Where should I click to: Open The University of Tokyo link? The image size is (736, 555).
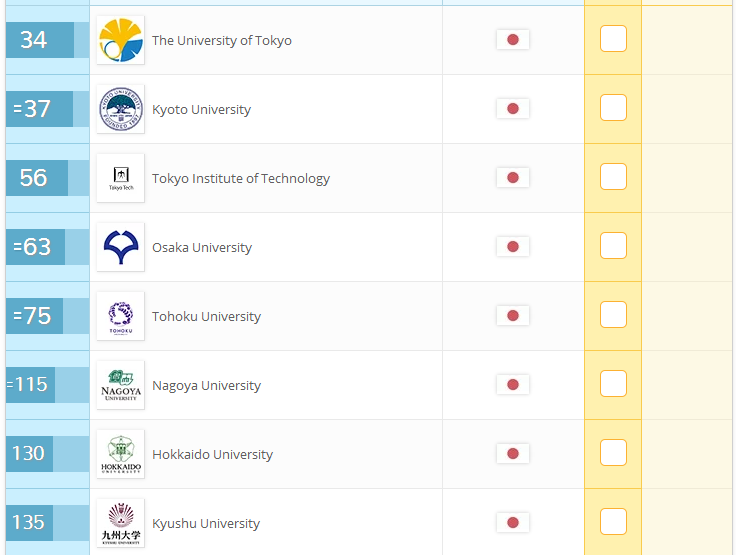point(222,40)
